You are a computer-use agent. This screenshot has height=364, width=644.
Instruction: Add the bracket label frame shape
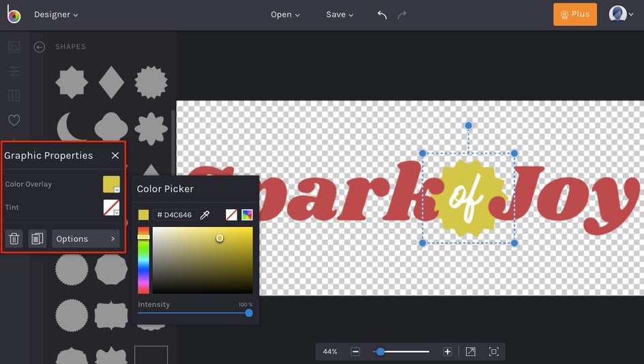click(111, 316)
